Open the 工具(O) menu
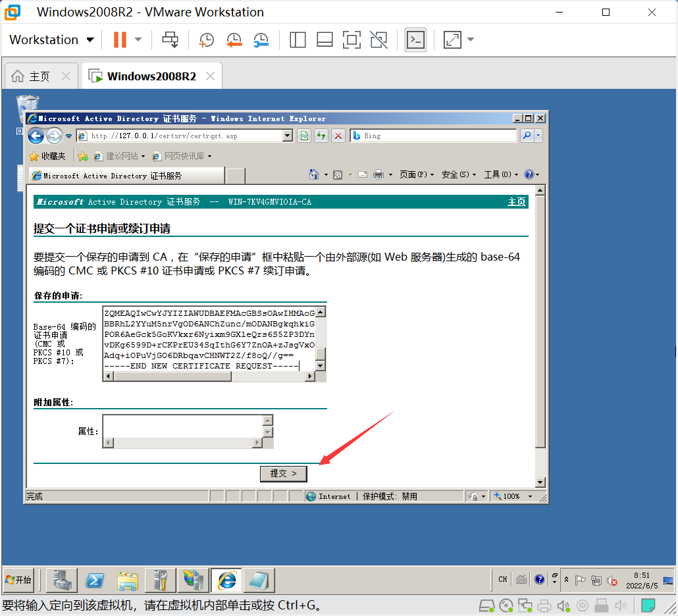The image size is (678, 616). pos(501,174)
